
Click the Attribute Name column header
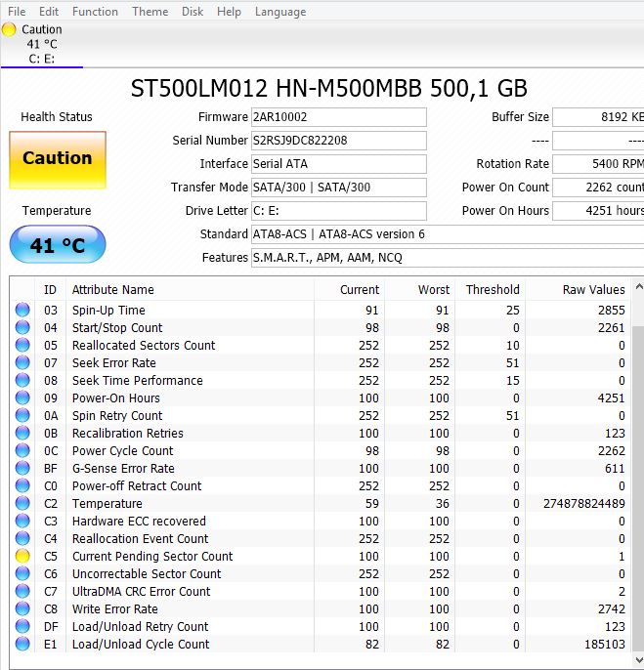191,290
